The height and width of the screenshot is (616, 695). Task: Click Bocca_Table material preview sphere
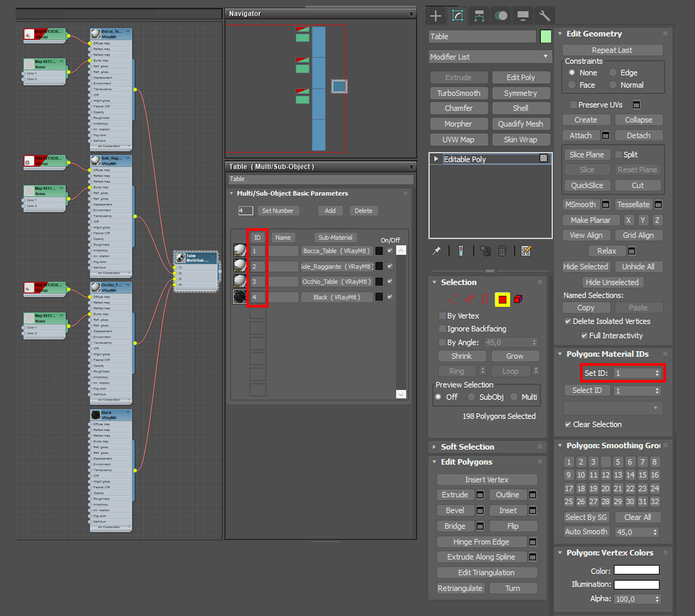[x=240, y=250]
